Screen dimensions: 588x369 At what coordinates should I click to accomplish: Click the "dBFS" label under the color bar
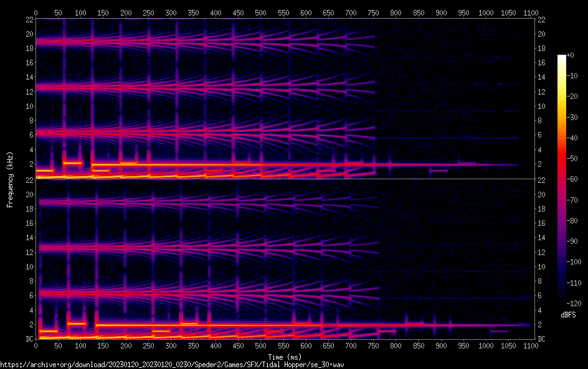pyautogui.click(x=568, y=315)
